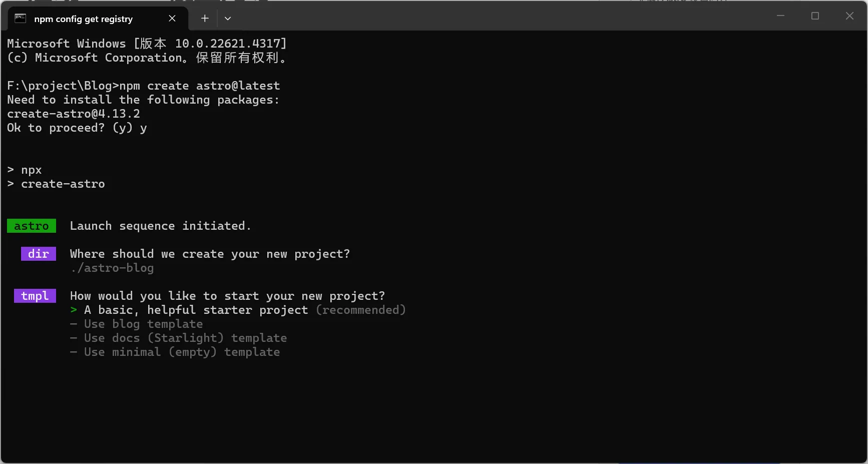868x464 pixels.
Task: Click the green selection arrow marker
Action: click(x=74, y=310)
